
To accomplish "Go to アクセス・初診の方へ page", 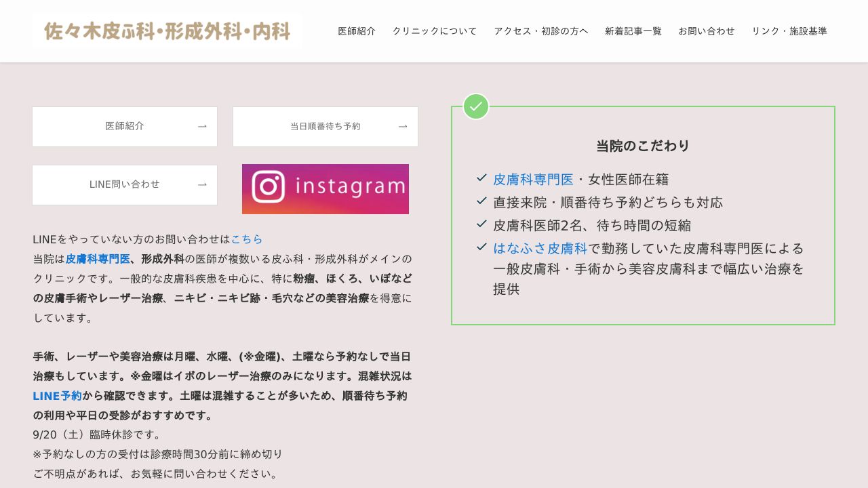I will coord(541,31).
